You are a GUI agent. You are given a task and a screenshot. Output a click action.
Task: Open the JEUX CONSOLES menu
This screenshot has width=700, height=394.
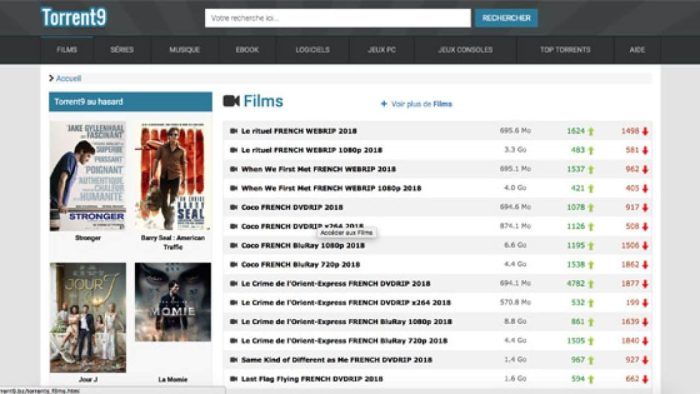(465, 50)
